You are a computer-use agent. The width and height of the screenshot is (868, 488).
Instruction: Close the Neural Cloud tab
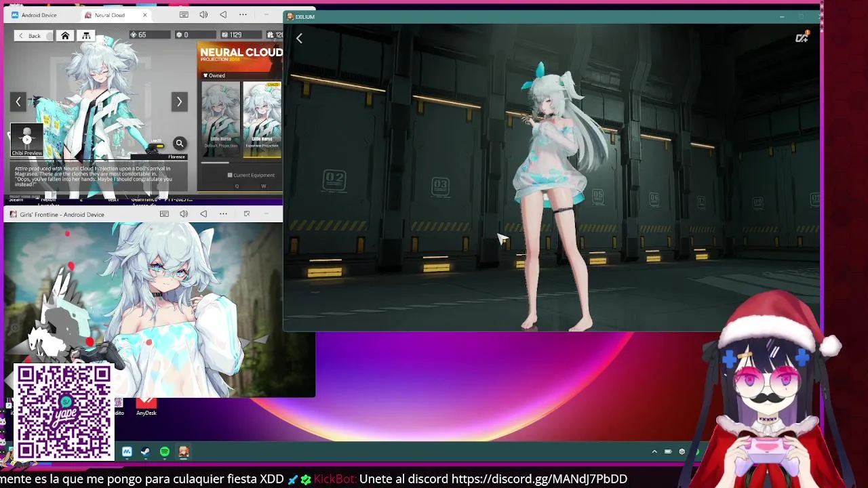coord(144,15)
